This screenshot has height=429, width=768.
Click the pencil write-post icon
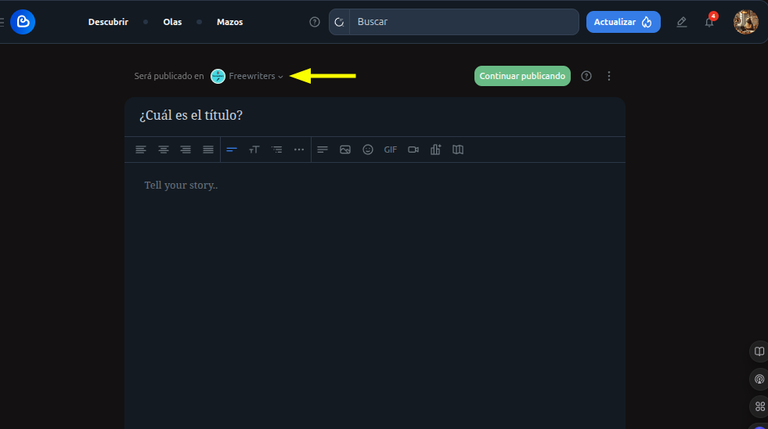coord(681,22)
